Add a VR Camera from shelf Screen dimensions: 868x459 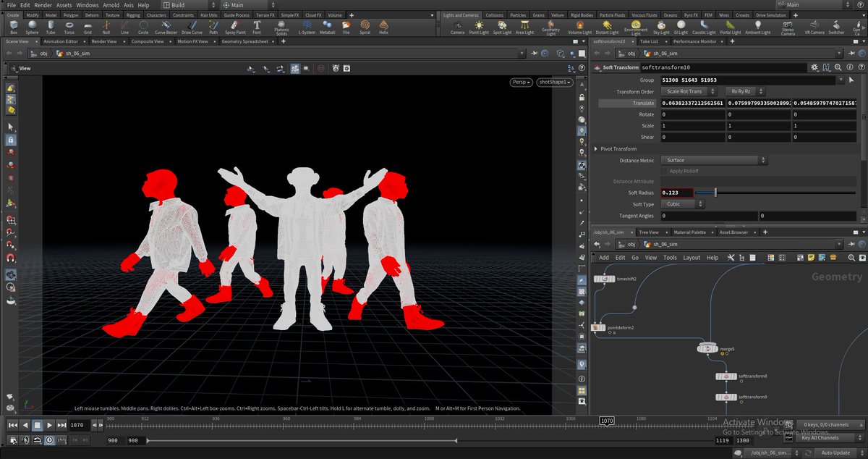814,28
